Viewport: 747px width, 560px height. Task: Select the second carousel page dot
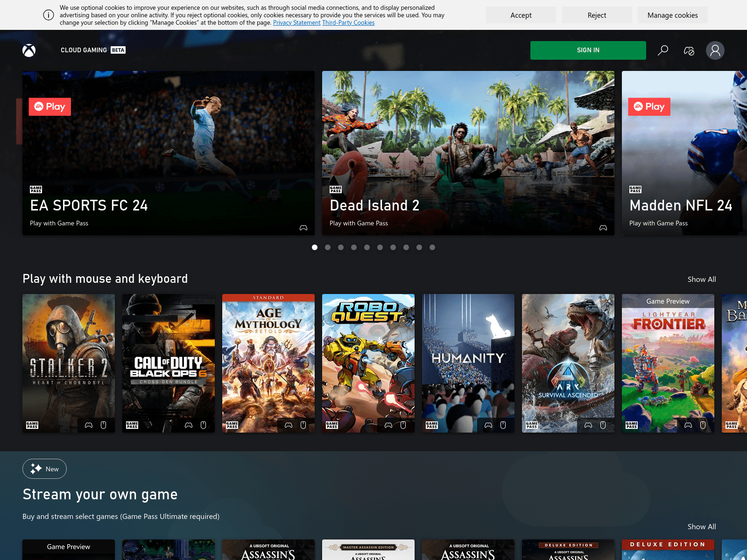click(328, 247)
